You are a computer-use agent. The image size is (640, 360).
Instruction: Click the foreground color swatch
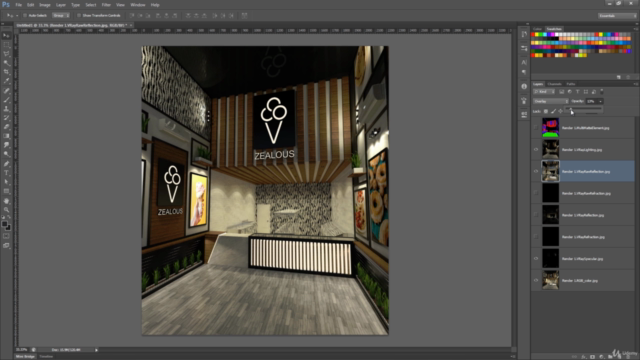tap(4, 224)
